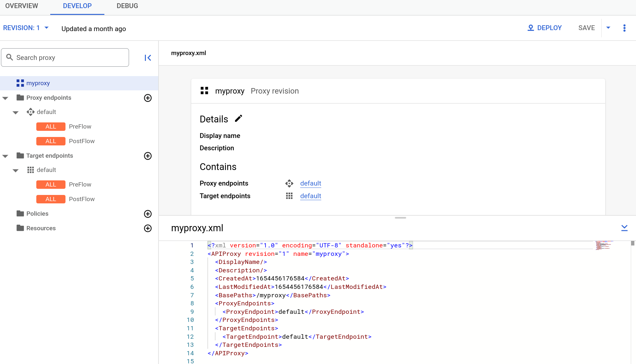Image resolution: width=636 pixels, height=364 pixels.
Task: Click the add Target endpoint icon
Action: tap(148, 156)
